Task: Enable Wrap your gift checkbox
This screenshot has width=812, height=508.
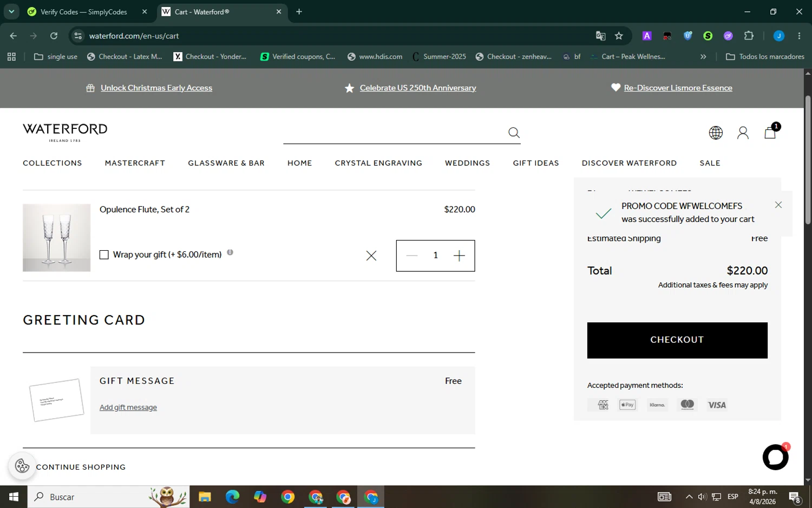Action: [104, 255]
